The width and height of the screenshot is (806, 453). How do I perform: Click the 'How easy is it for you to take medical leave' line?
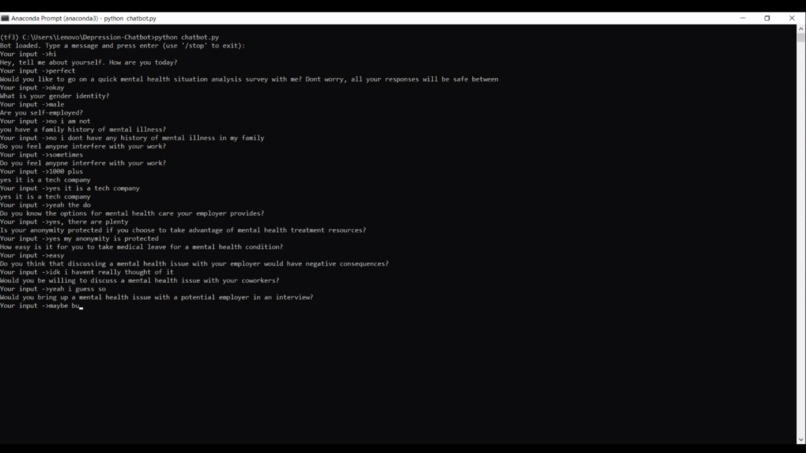click(x=141, y=247)
